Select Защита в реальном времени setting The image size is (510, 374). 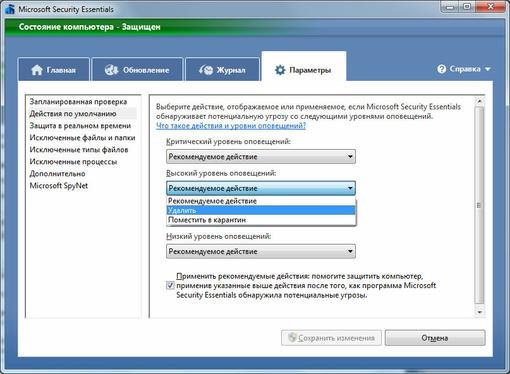80,126
